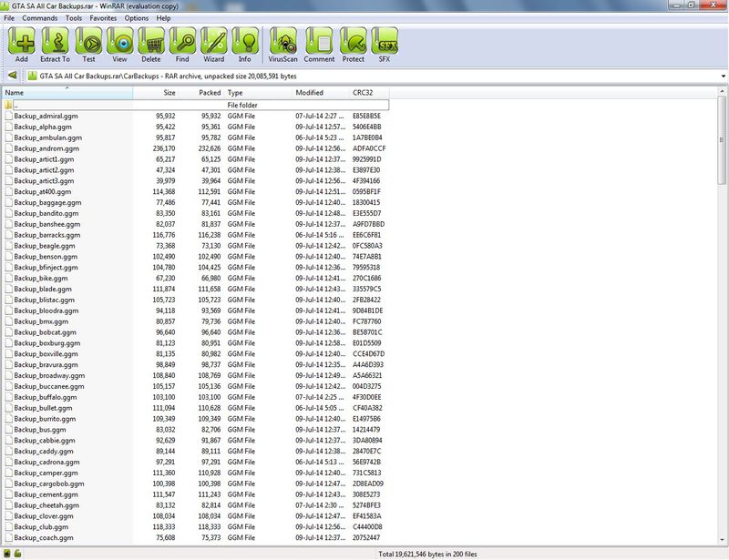Sort files by Name column header

pyautogui.click(x=67, y=93)
